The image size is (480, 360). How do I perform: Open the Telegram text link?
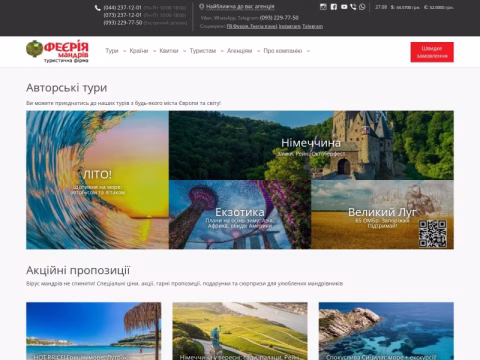tap(313, 26)
